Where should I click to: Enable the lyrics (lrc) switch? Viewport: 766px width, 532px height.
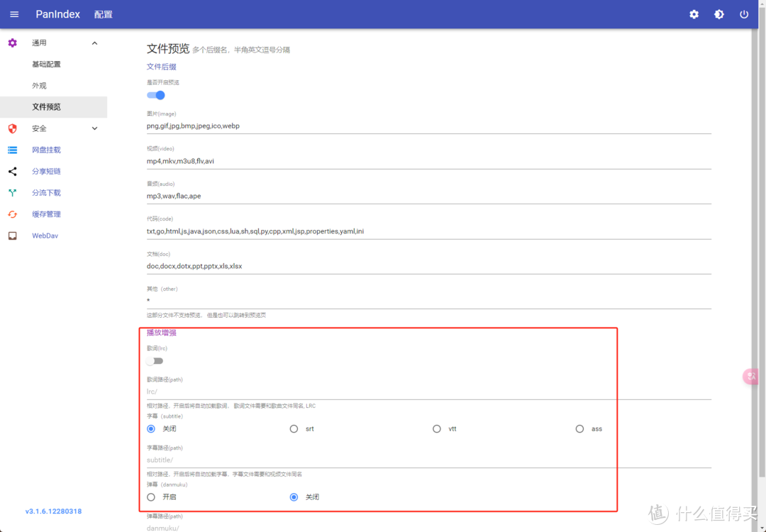155,361
